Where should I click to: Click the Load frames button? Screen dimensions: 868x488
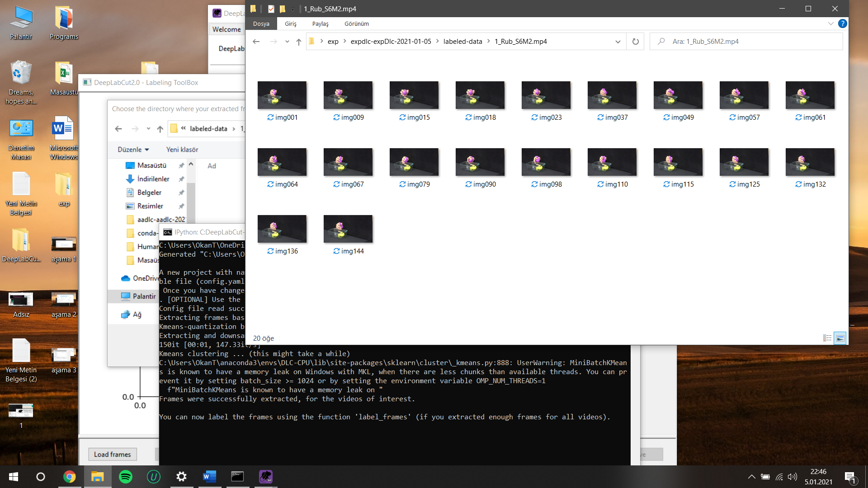(x=112, y=454)
